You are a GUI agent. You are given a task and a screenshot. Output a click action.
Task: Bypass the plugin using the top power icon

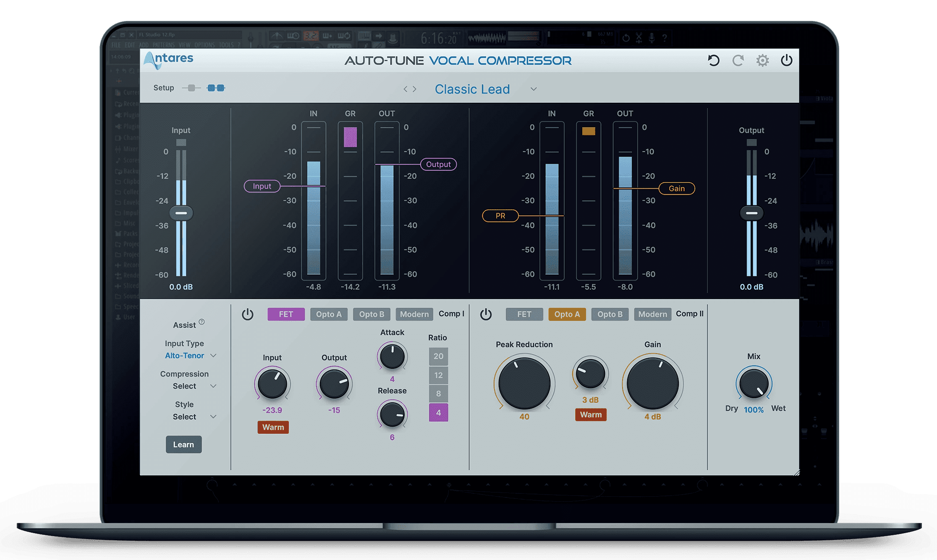pos(788,60)
